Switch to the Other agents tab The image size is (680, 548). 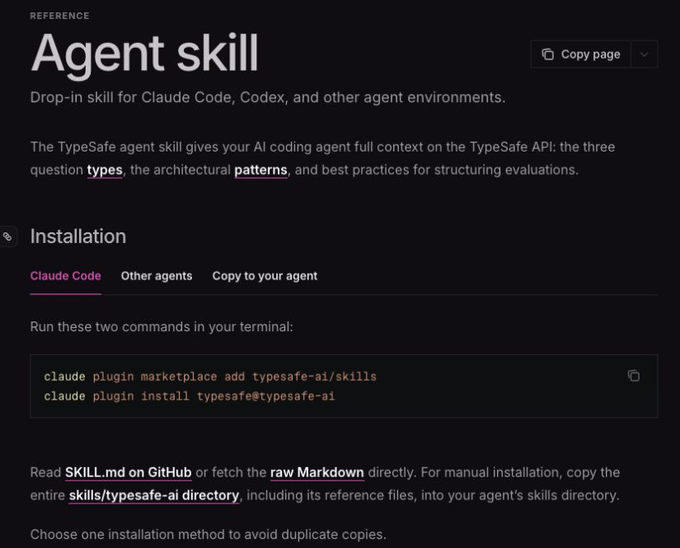[157, 276]
